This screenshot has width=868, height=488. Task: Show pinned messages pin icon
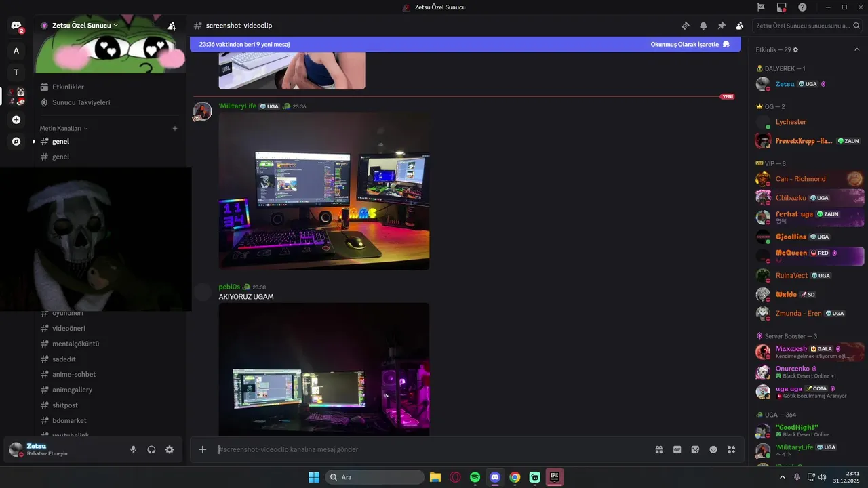pos(722,26)
